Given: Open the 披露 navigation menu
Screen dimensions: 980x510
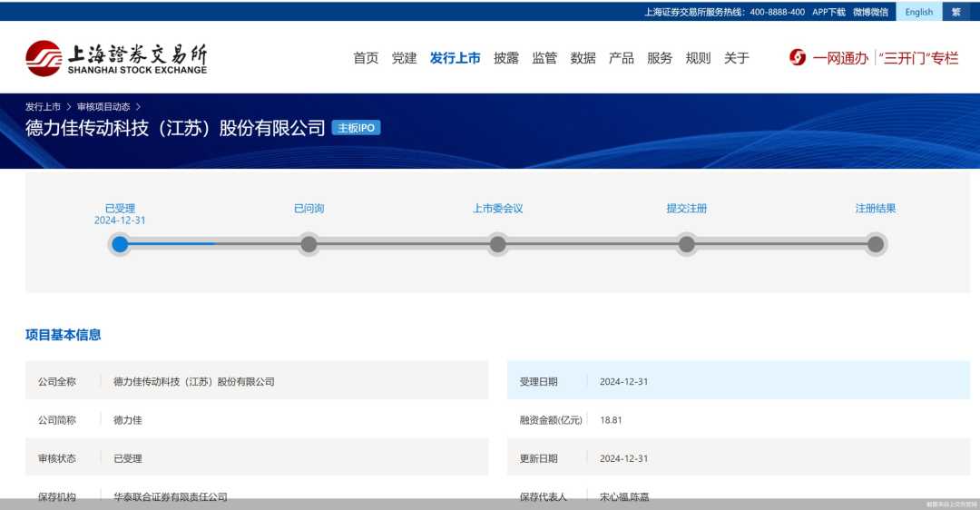Looking at the screenshot, I should [x=506, y=58].
